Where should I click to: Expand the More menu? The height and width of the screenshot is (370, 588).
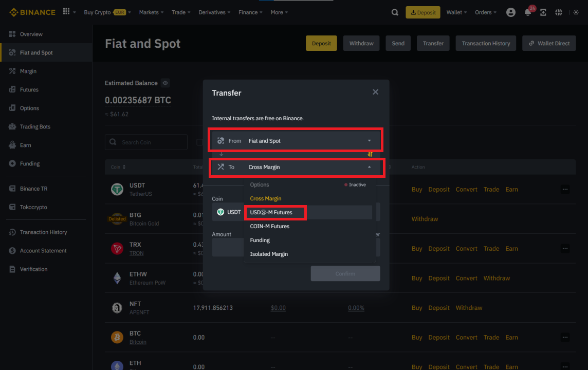279,12
